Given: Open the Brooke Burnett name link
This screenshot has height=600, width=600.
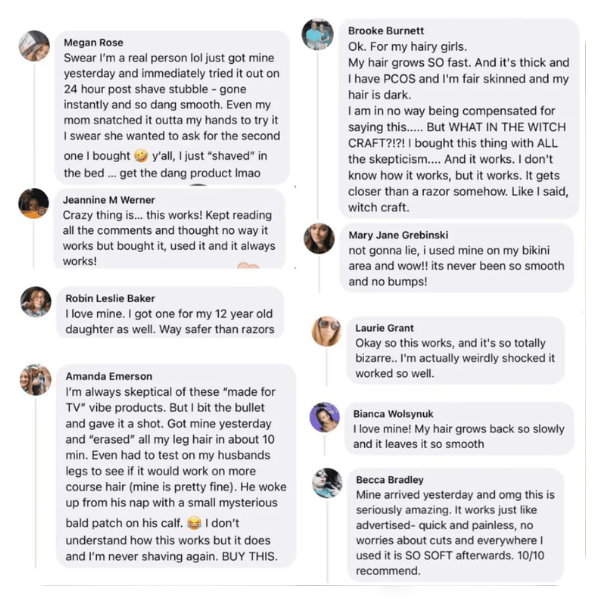Looking at the screenshot, I should (x=386, y=31).
